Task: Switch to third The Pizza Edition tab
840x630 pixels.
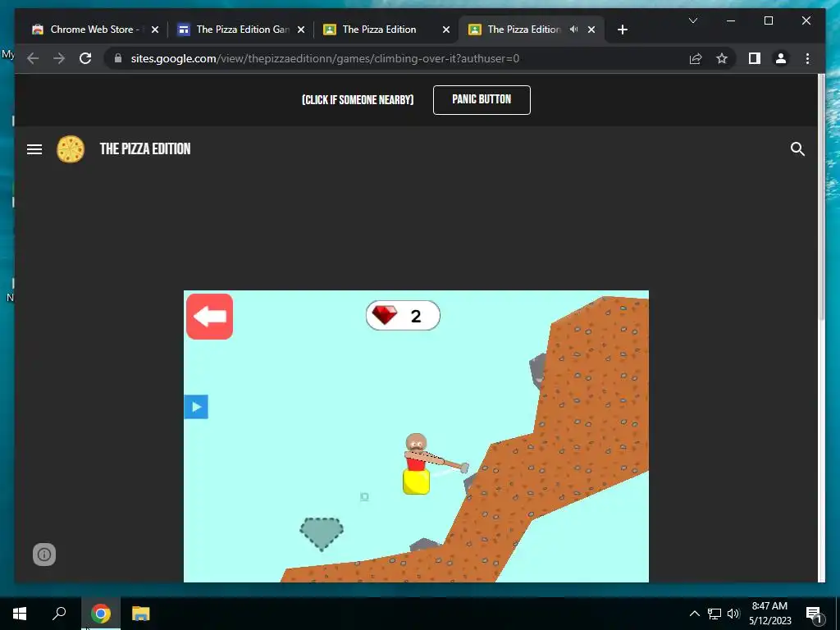Action: click(379, 30)
